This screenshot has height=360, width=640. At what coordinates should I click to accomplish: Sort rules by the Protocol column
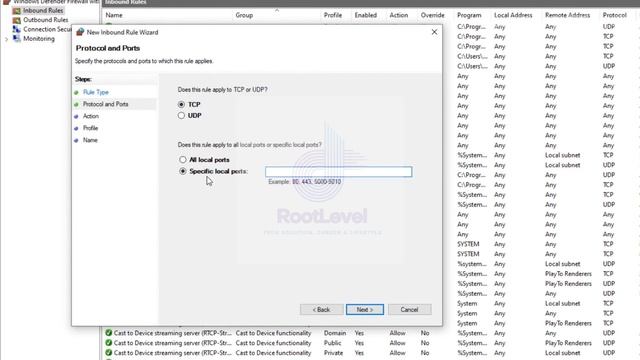pos(614,15)
